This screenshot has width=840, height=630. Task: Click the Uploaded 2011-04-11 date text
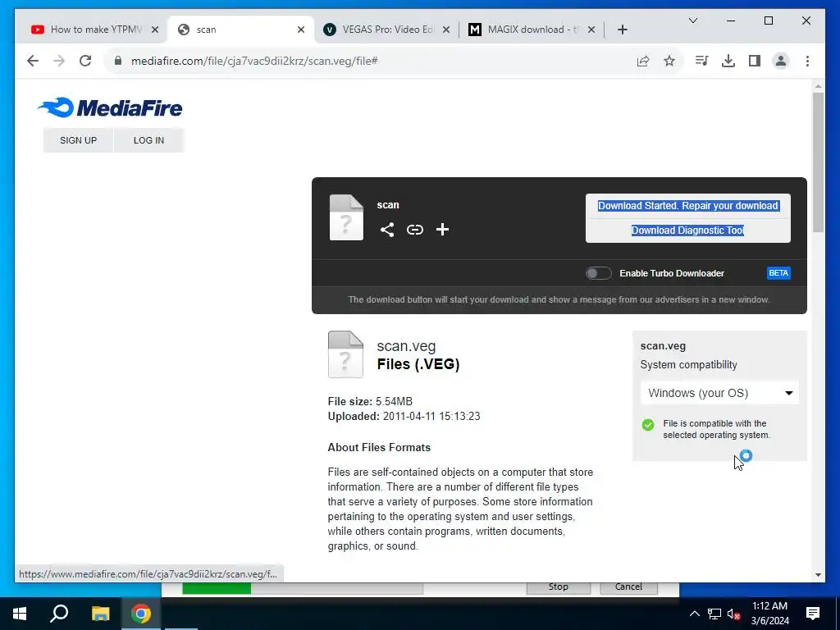(404, 416)
